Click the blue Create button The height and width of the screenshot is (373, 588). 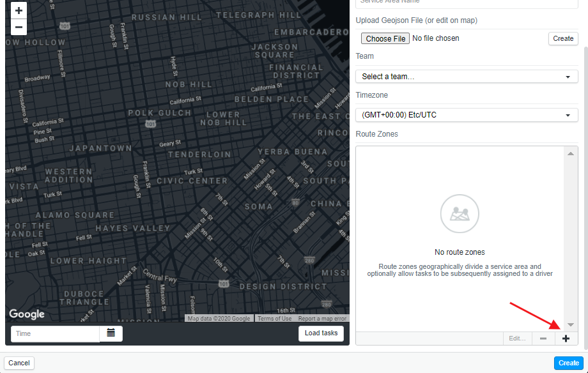pos(568,363)
